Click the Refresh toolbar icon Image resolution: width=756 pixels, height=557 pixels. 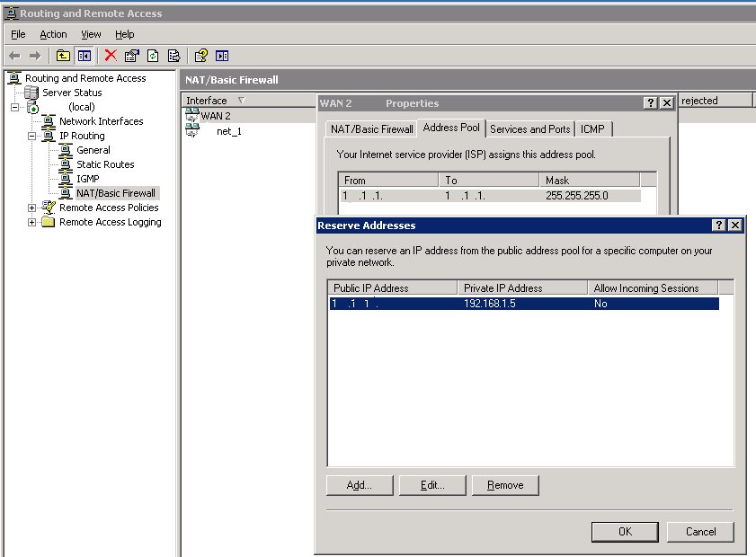(x=153, y=56)
